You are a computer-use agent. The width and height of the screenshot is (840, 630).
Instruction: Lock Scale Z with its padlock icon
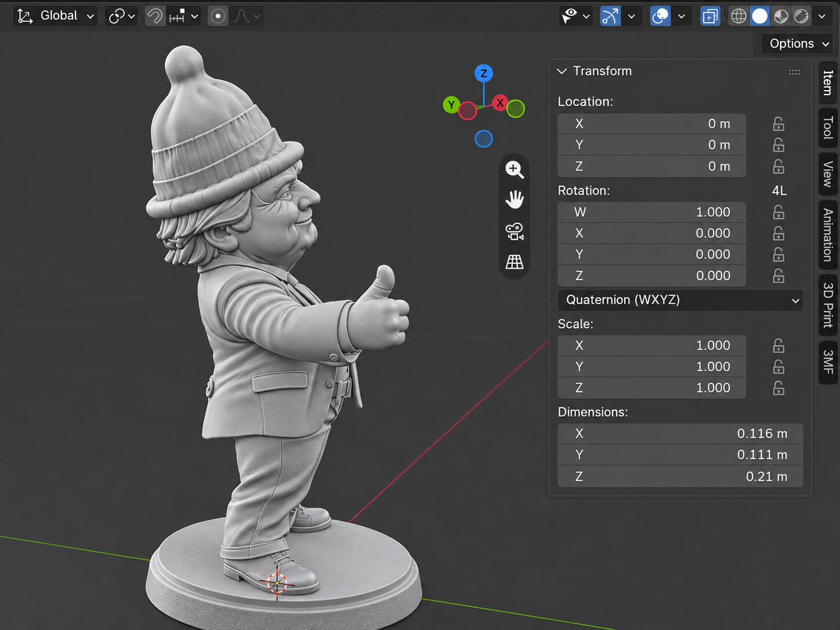[x=779, y=388]
